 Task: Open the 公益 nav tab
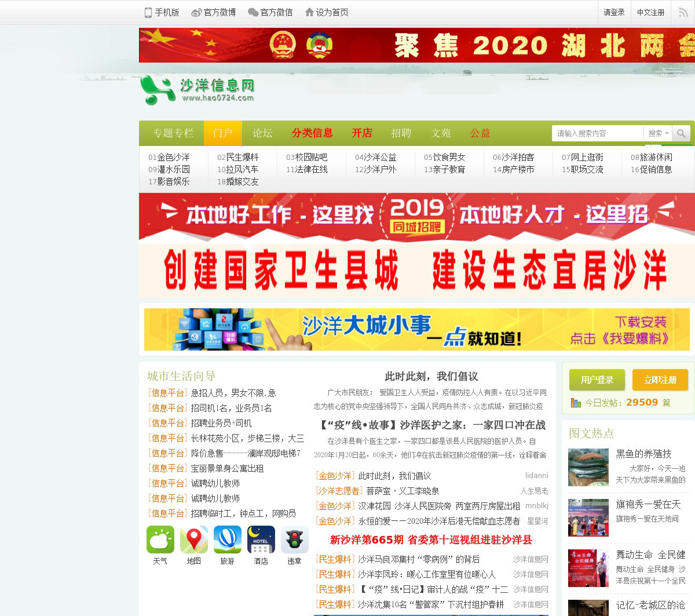pos(480,133)
